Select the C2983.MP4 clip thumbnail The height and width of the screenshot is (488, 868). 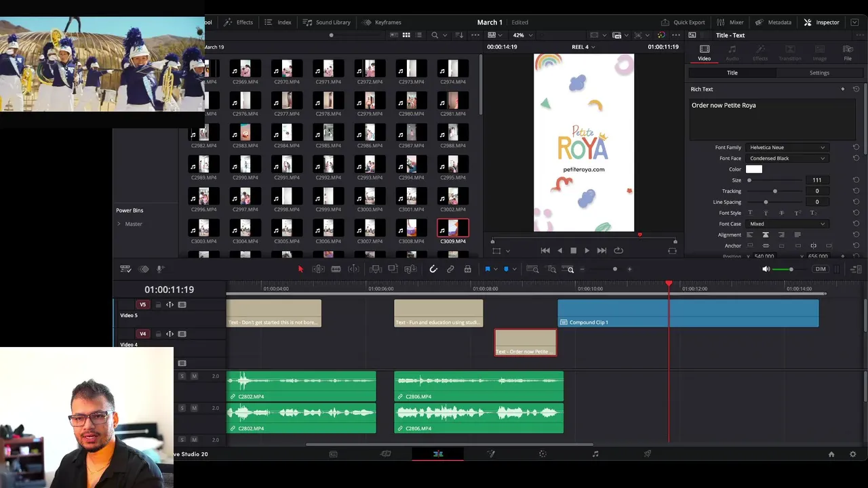click(245, 132)
